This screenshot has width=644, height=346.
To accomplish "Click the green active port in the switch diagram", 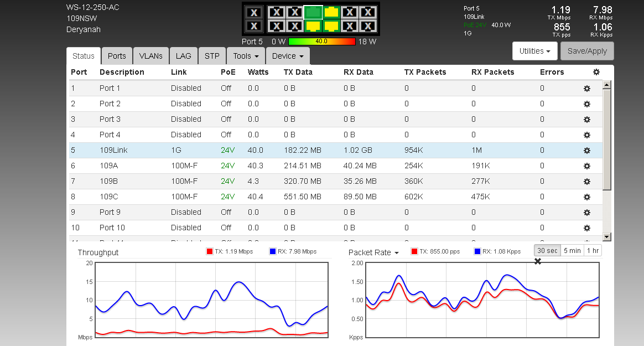I will pyautogui.click(x=313, y=12).
